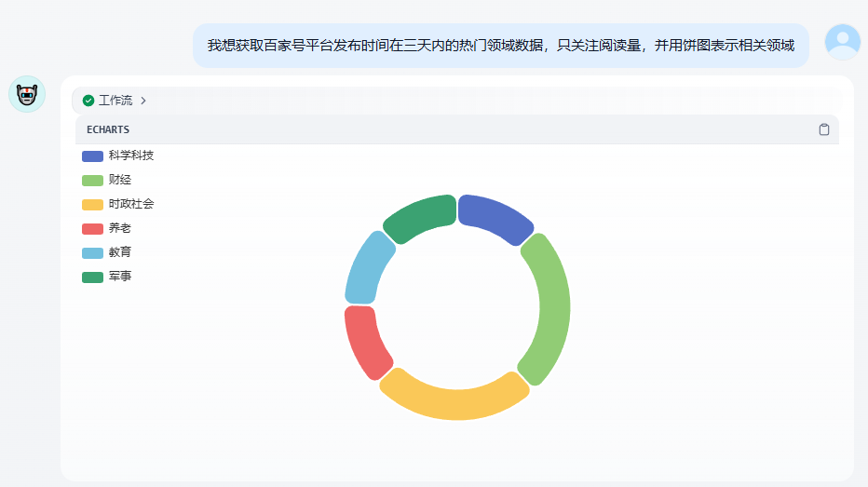Click the user's message bubble about 百家号
This screenshot has width=868, height=487.
click(x=500, y=46)
